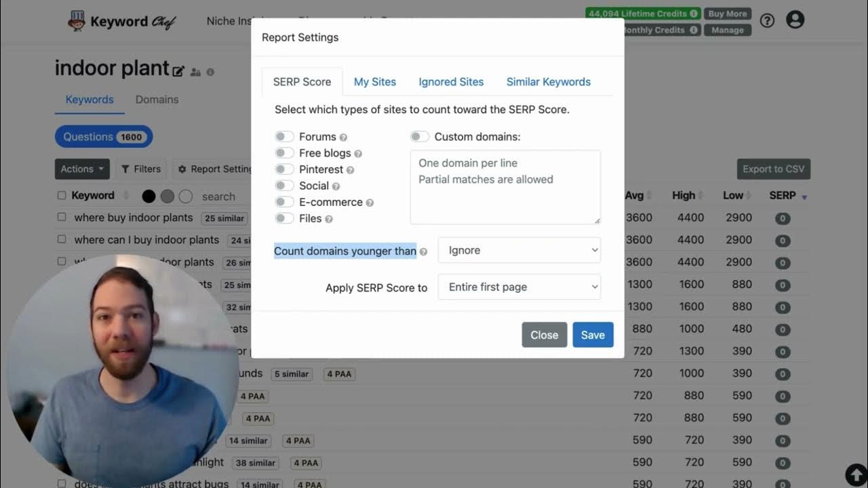Switch to the Similar Keywords tab
This screenshot has height=488, width=868.
tap(549, 82)
